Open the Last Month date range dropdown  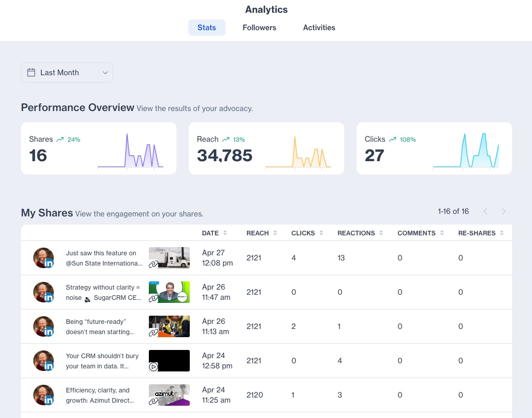[x=67, y=73]
